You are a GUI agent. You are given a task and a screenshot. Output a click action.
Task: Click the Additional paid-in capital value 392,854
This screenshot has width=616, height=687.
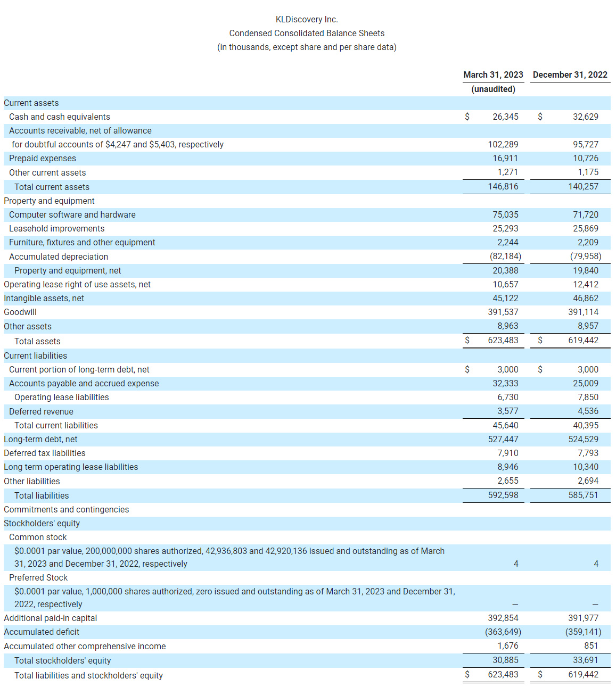[x=504, y=618]
